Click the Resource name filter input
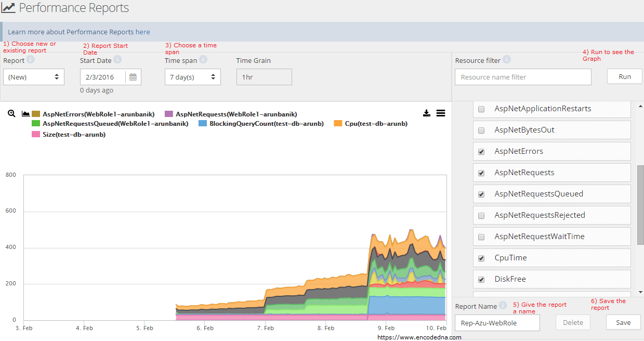The height and width of the screenshot is (341, 644). 523,77
